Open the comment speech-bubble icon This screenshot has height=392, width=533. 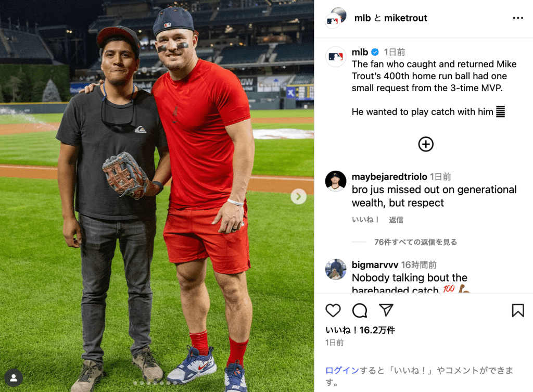359,310
